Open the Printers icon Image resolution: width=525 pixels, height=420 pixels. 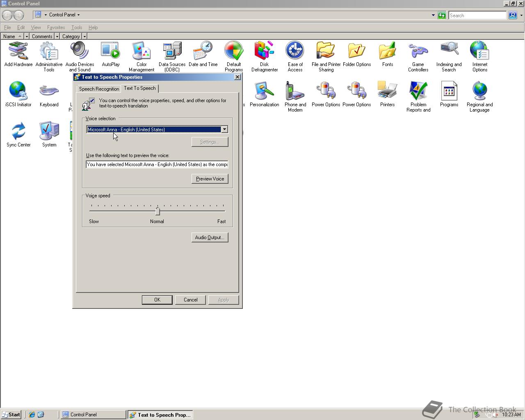(388, 94)
